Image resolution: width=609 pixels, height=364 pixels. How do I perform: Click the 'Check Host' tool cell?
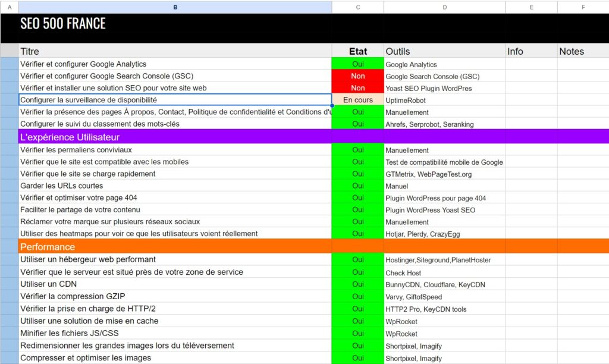click(444, 273)
